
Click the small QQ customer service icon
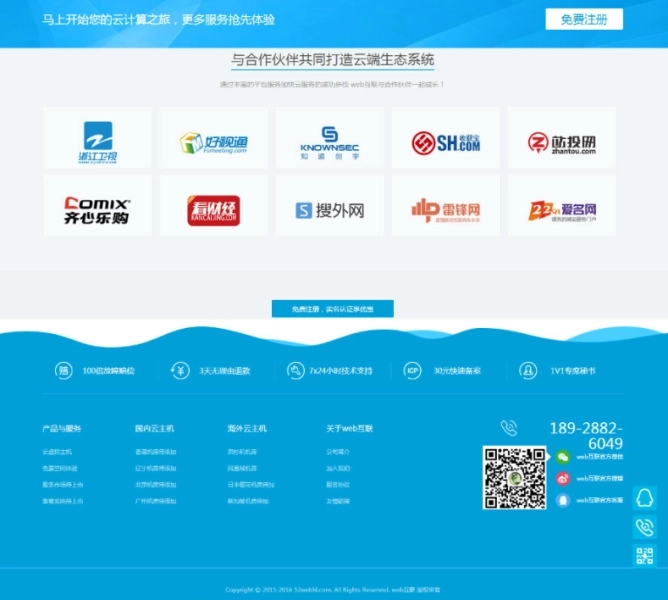[563, 500]
